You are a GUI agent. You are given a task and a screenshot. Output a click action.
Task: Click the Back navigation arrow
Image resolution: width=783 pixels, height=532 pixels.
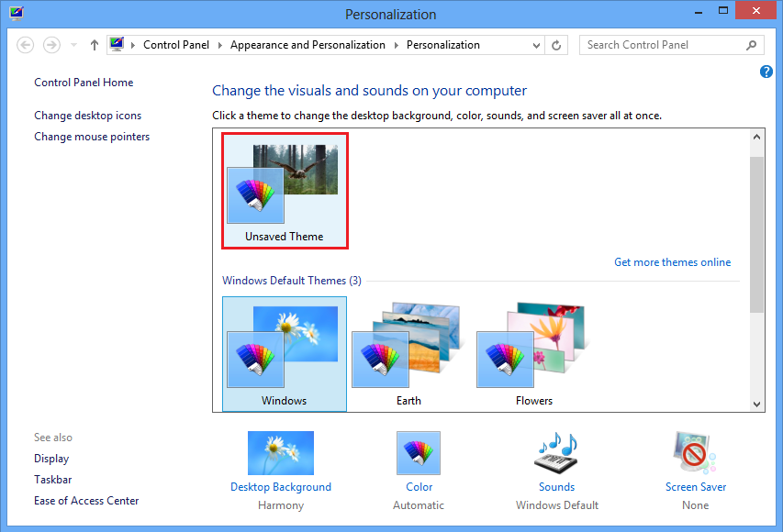pos(26,45)
